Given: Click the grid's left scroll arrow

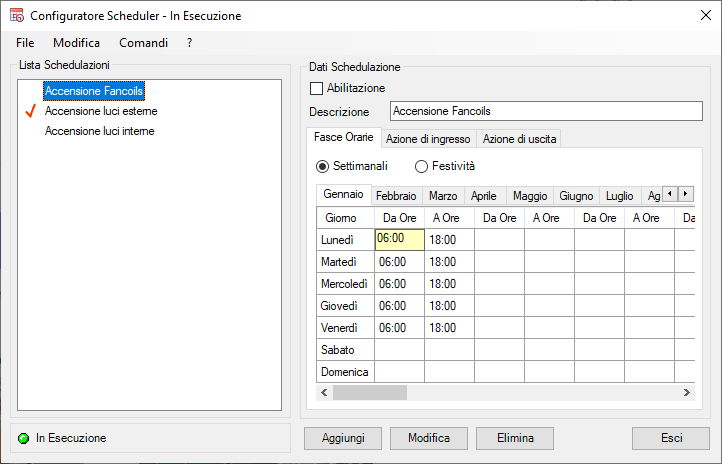Looking at the screenshot, I should pyautogui.click(x=324, y=393).
